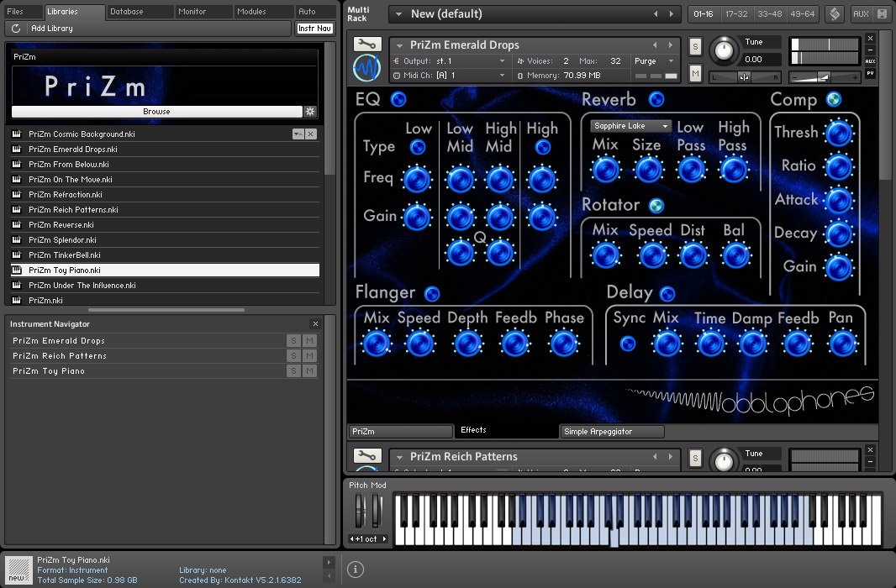Click the refresh icon beside Add Library
Viewport: 896px width, 588px height.
[x=16, y=28]
